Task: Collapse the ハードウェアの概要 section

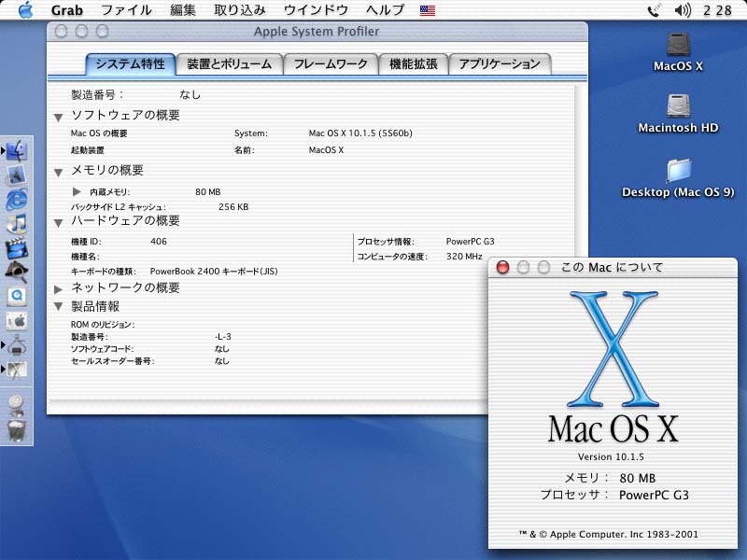Action: tap(58, 222)
